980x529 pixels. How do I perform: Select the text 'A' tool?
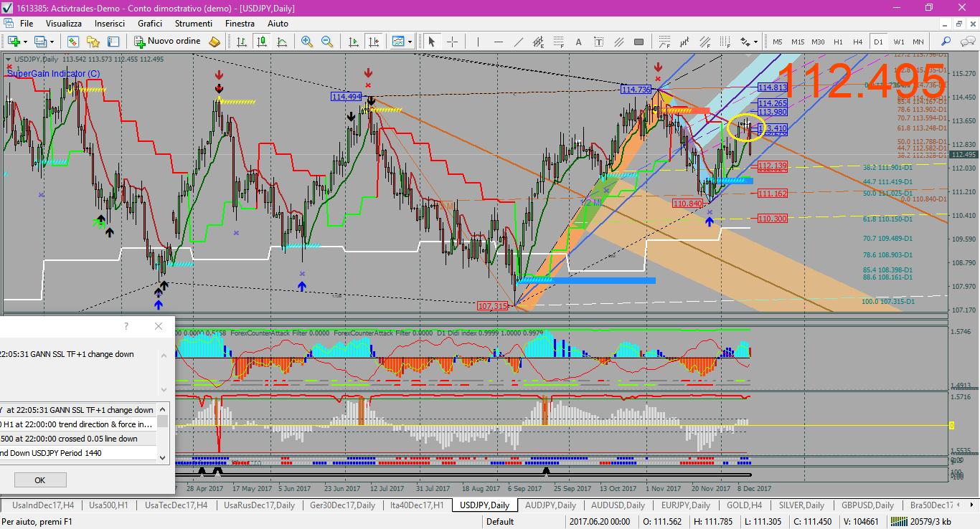point(578,42)
